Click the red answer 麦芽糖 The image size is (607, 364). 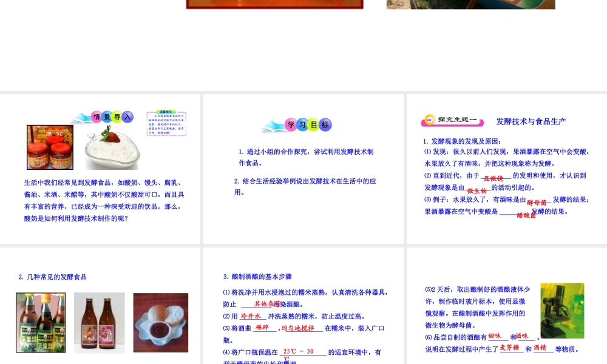pyautogui.click(x=509, y=348)
